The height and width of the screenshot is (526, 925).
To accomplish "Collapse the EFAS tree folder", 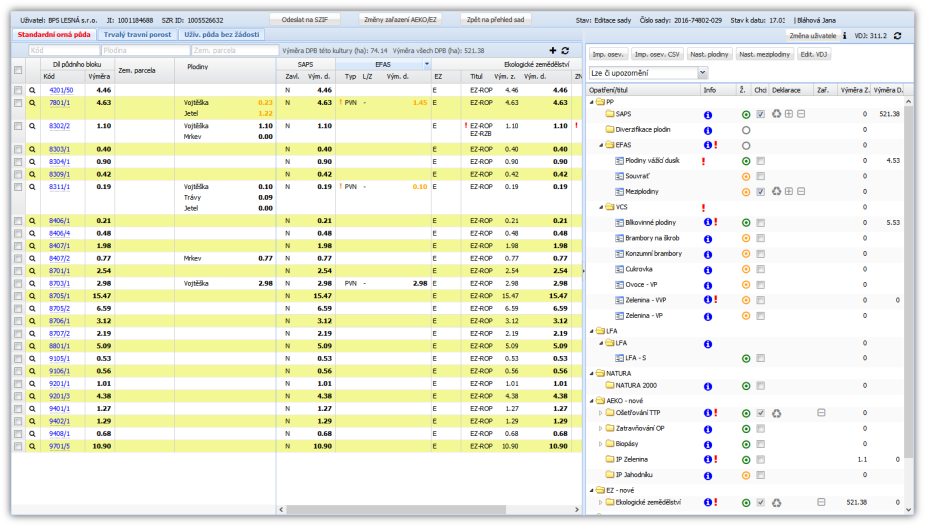I will pos(601,145).
